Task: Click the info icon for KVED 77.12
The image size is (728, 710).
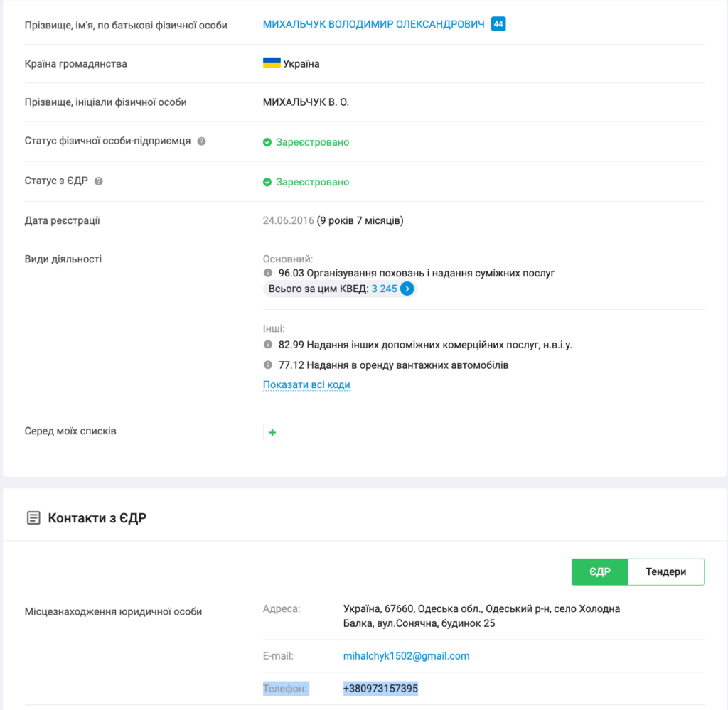Action: point(268,365)
